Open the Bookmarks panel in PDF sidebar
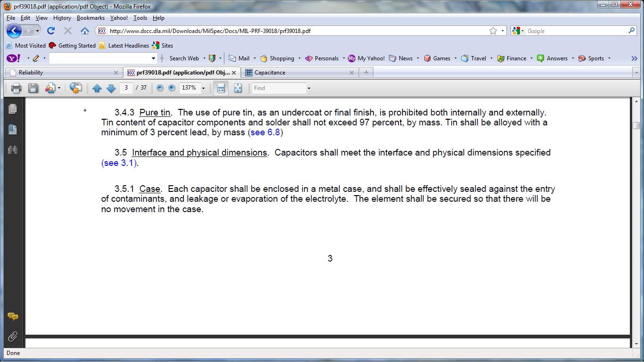The height and width of the screenshot is (362, 644). 13,130
